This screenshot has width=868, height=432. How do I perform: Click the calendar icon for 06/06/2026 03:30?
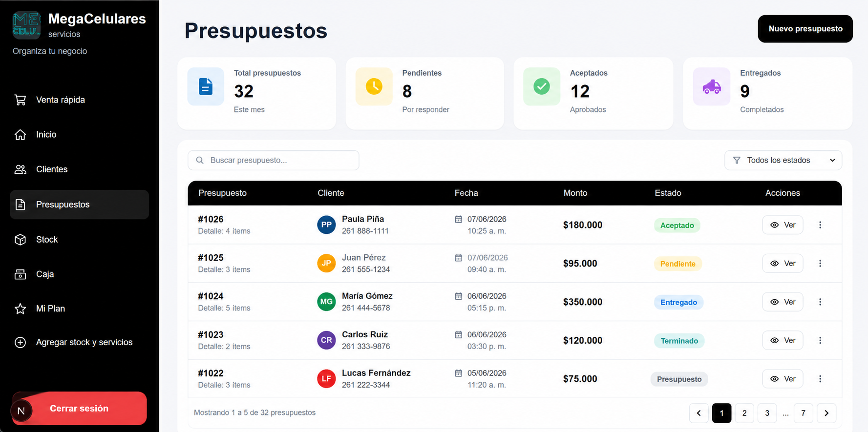pyautogui.click(x=458, y=334)
